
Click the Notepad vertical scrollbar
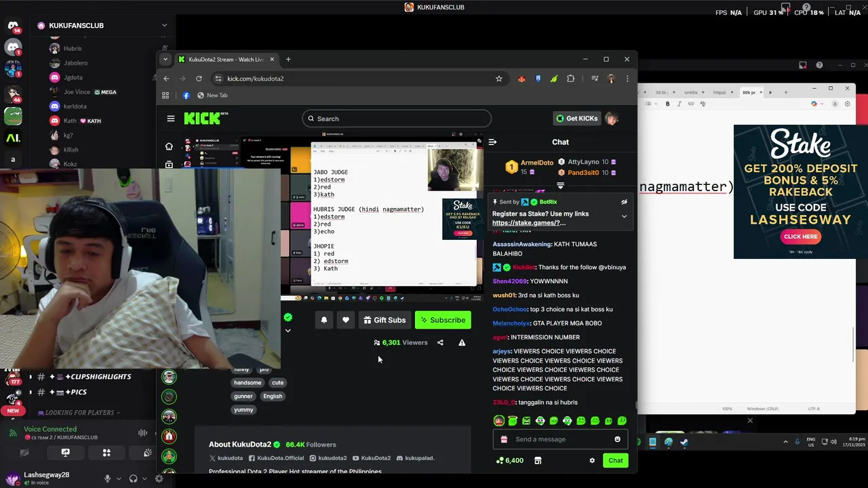[x=854, y=344]
